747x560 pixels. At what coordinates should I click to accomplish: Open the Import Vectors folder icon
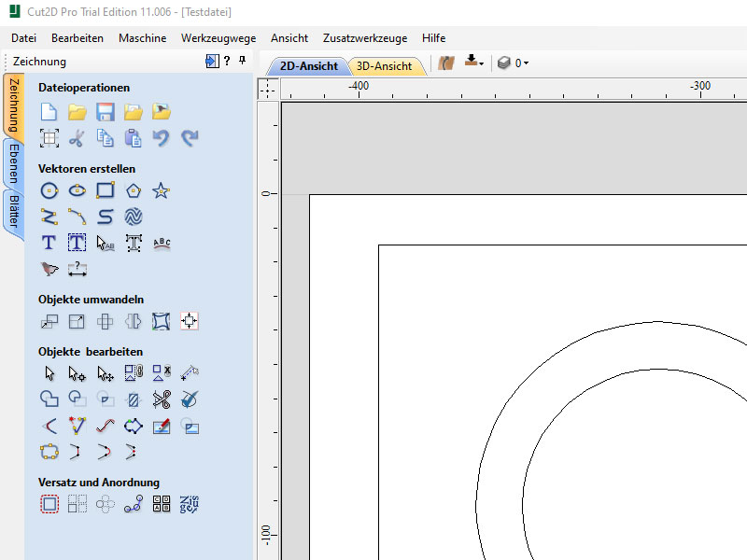(x=134, y=112)
